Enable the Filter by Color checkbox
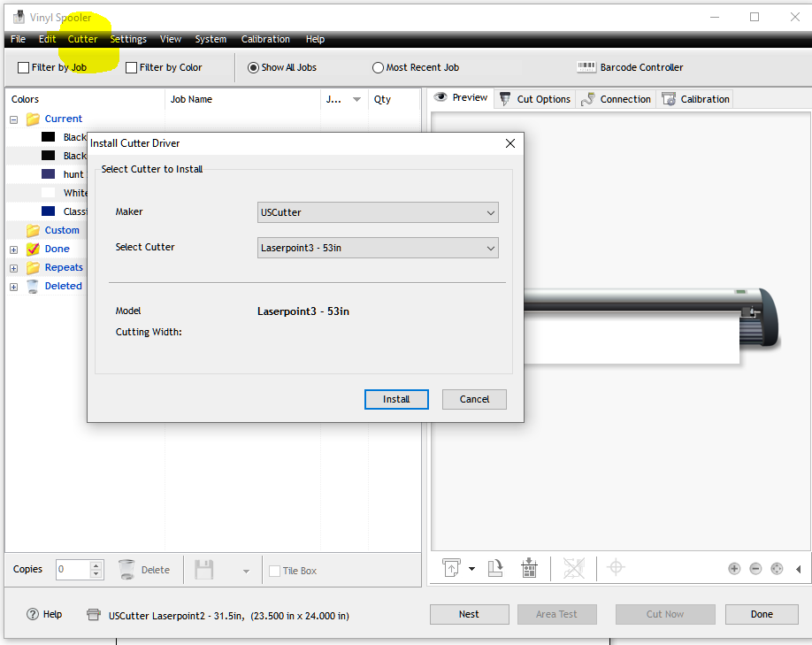This screenshot has height=645, width=812. (x=132, y=67)
